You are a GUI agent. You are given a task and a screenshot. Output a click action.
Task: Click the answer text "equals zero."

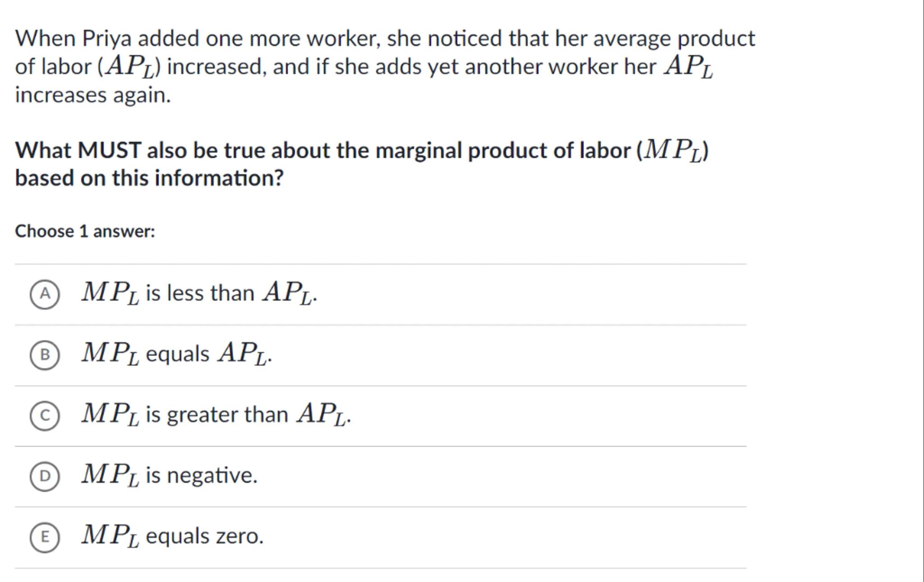[204, 536]
